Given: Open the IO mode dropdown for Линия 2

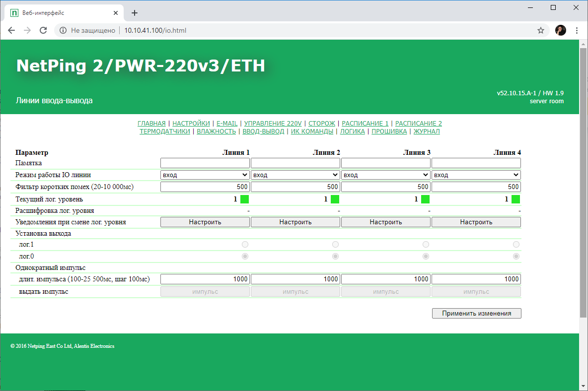Looking at the screenshot, I should pyautogui.click(x=295, y=175).
